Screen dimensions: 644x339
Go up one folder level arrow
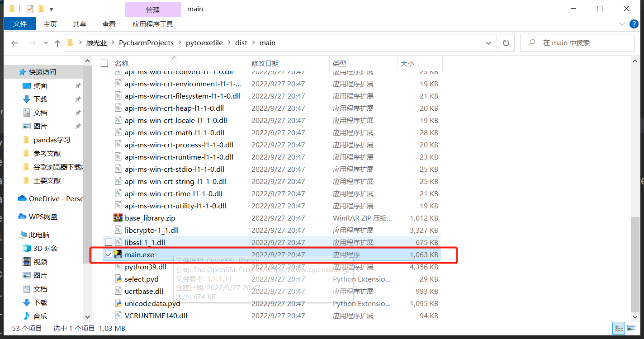point(57,43)
